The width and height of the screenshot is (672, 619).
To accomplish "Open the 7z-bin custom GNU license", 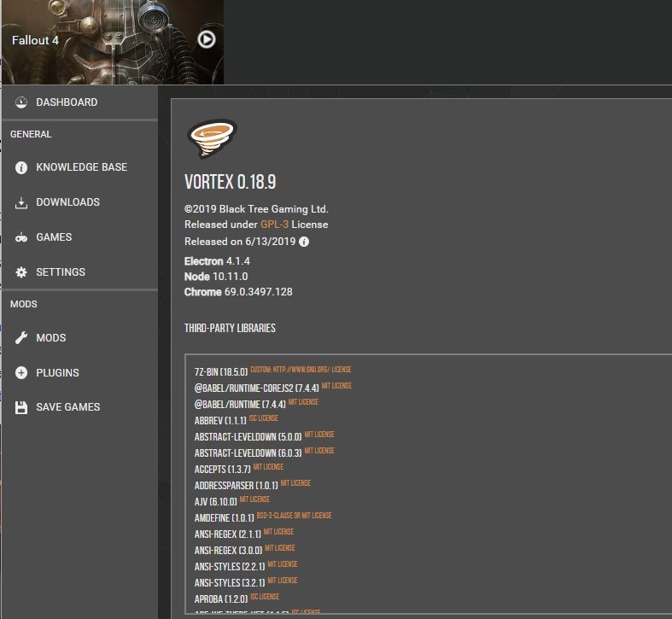I will (301, 370).
